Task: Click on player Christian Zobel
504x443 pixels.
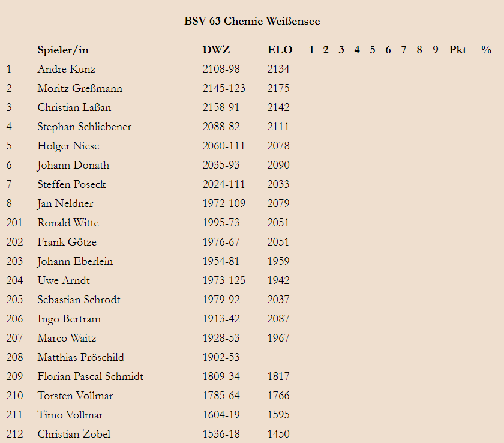Action: point(74,434)
